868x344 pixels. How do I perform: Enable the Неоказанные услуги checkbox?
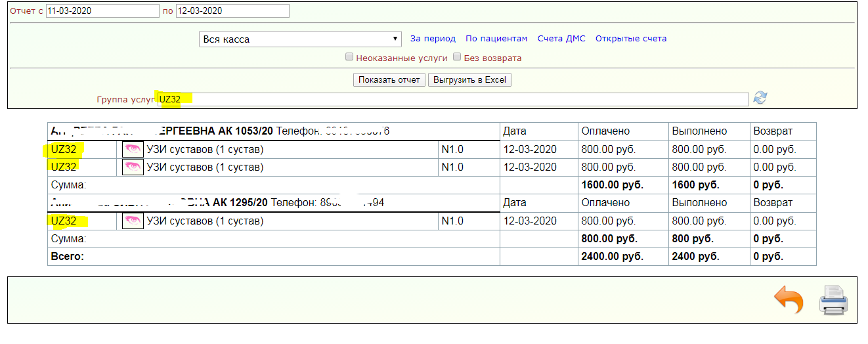point(349,57)
